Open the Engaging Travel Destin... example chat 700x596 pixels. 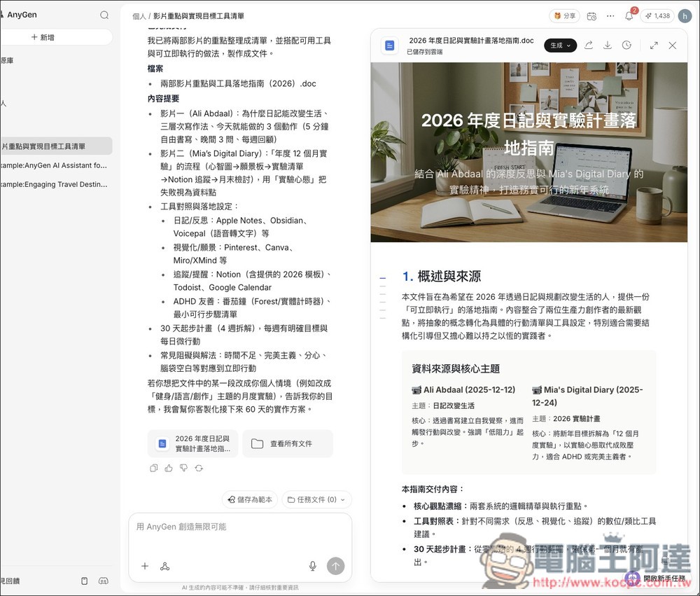tap(55, 184)
